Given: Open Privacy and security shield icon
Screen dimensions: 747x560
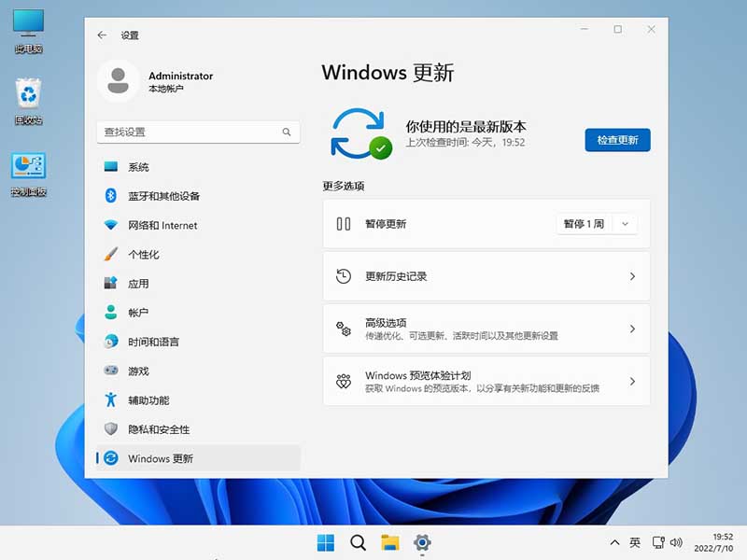Looking at the screenshot, I should tap(111, 429).
